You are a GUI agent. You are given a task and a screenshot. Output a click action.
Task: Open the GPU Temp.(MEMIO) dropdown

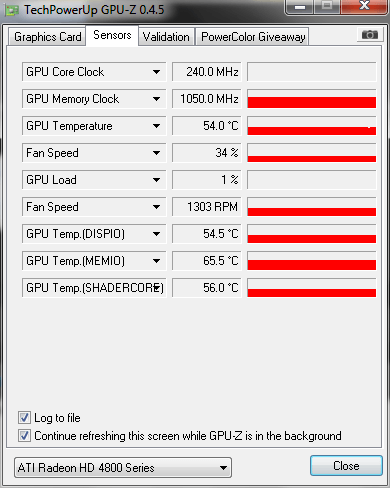156,261
